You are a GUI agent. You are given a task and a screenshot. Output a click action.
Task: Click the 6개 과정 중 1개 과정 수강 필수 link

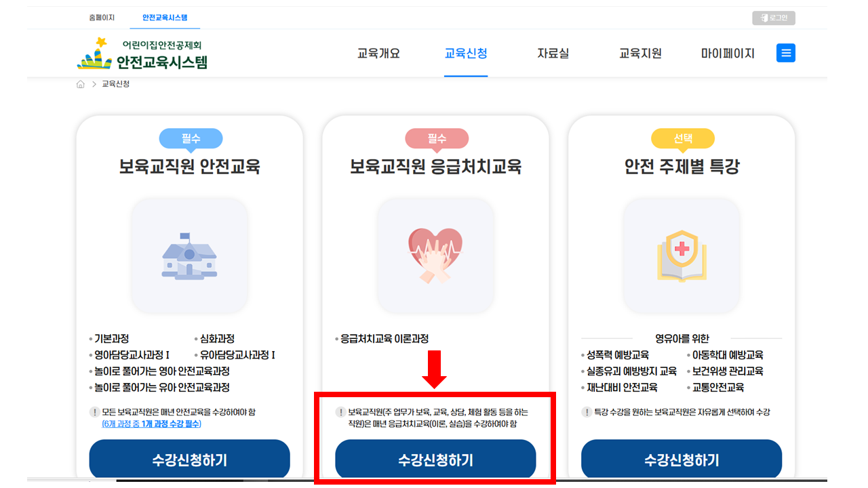[151, 424]
